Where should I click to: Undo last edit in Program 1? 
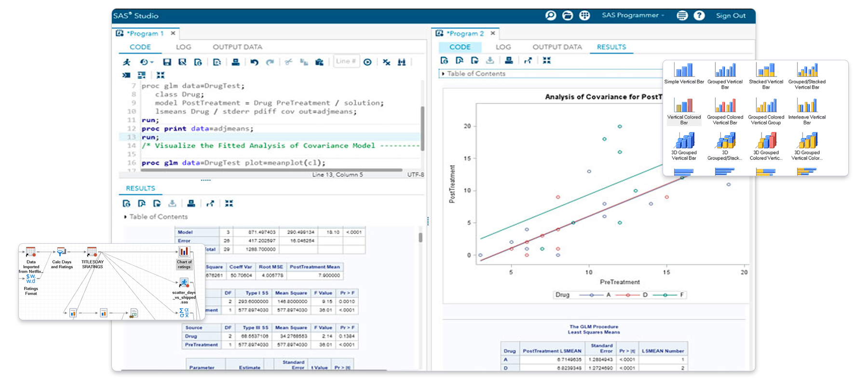pyautogui.click(x=254, y=62)
